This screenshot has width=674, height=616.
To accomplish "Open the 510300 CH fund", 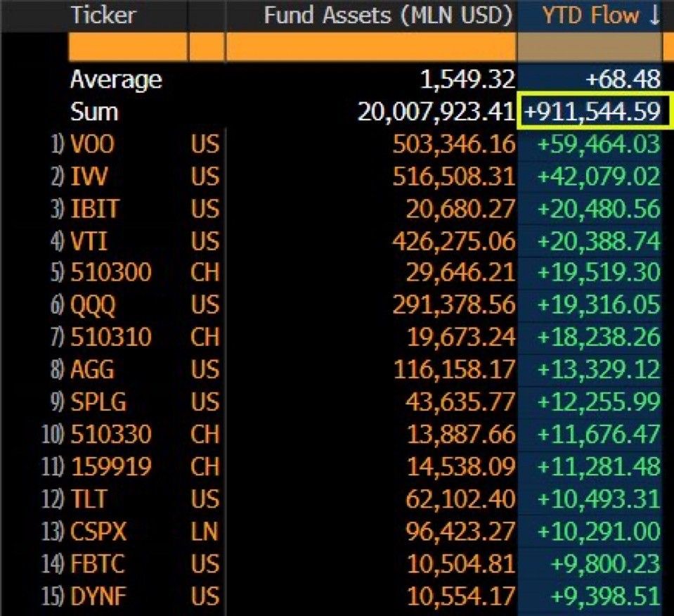I will [x=111, y=273].
